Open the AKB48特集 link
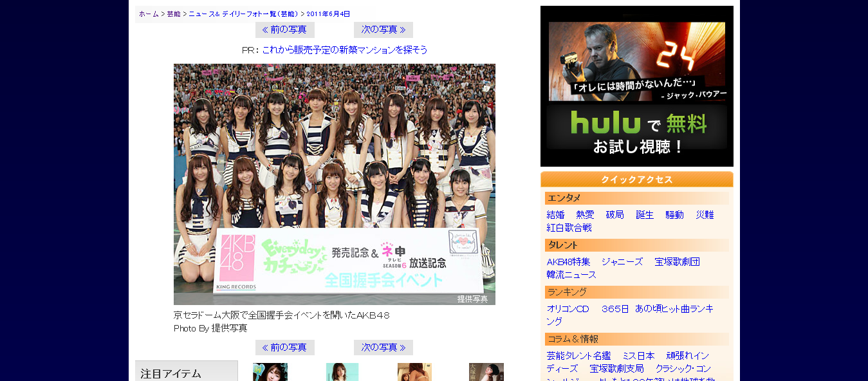The image size is (868, 381). point(568,262)
